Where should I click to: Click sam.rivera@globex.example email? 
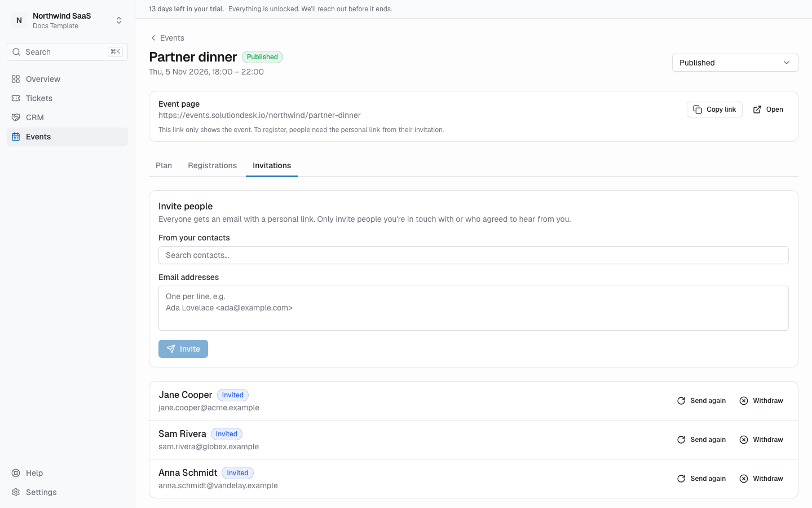209,446
